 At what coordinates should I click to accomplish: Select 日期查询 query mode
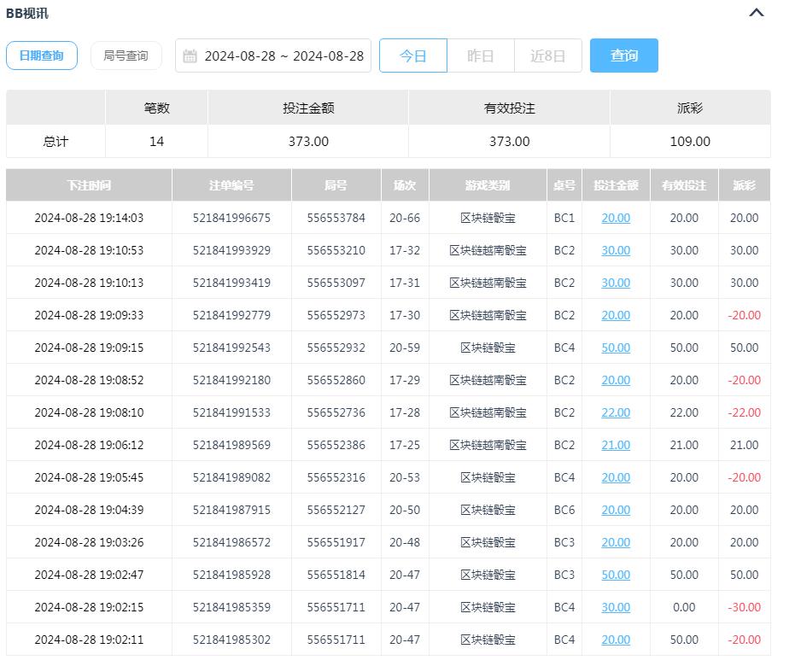tap(41, 56)
